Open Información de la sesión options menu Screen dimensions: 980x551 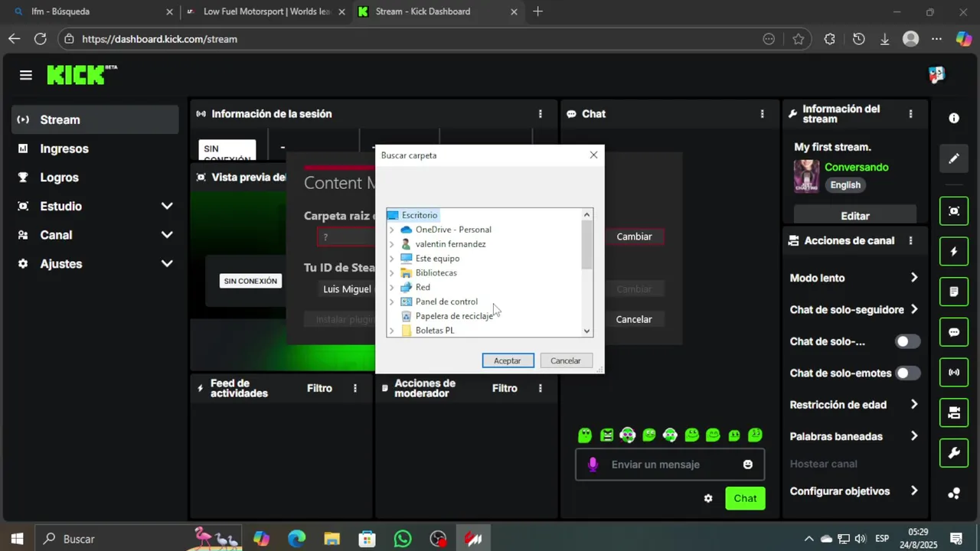click(x=541, y=114)
